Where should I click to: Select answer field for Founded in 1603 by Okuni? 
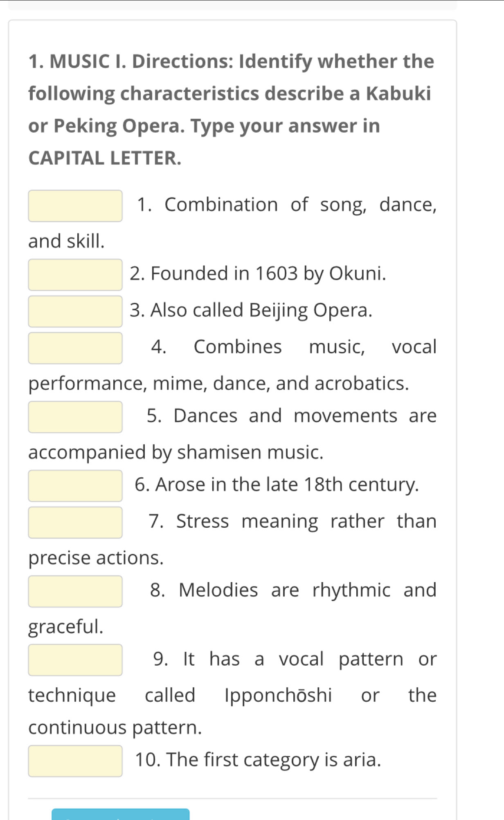click(x=75, y=275)
